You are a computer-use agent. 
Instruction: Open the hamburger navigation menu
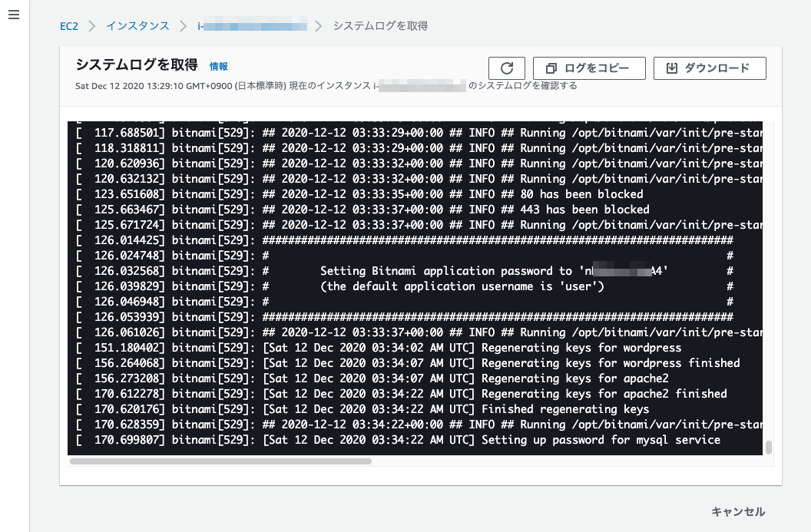tap(14, 15)
